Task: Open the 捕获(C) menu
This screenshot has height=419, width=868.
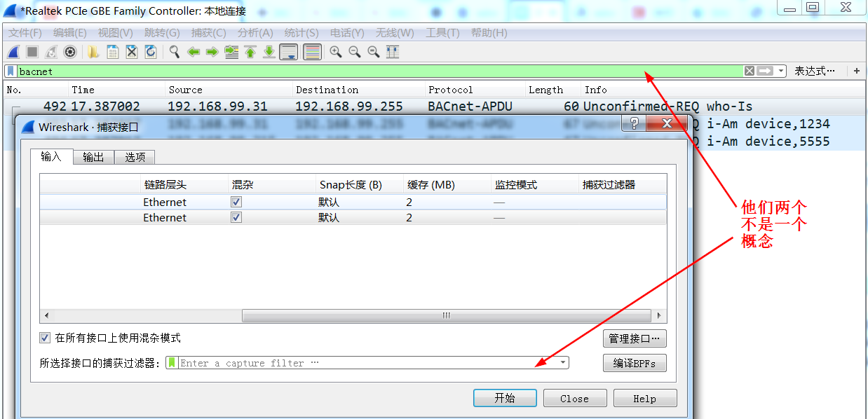Action: pyautogui.click(x=209, y=33)
